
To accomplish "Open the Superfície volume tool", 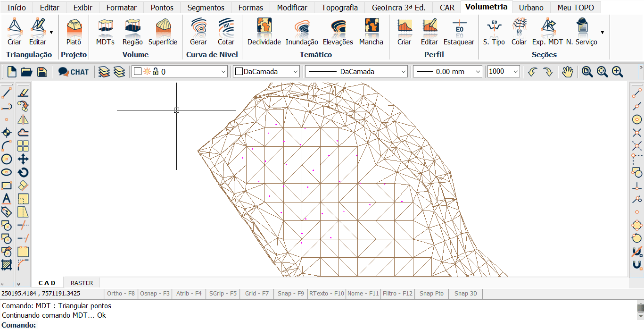I will pos(163,32).
